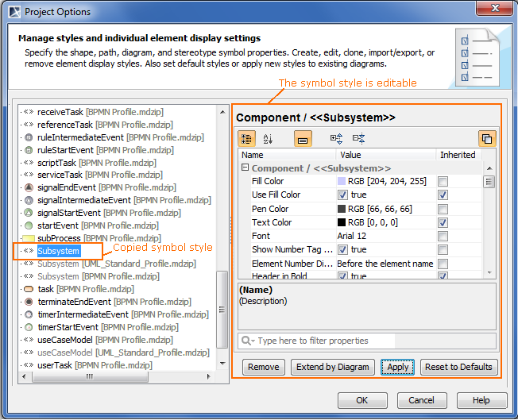
Task: Click the timerIntermediateEvent clock icon
Action: [x=29, y=314]
